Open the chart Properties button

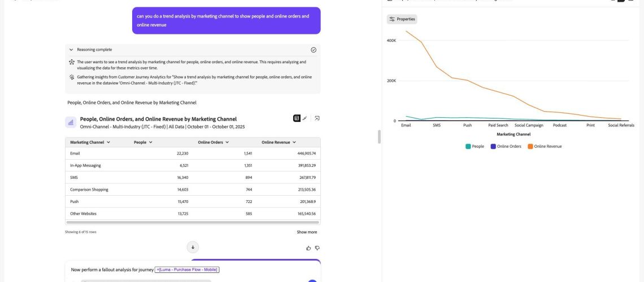[402, 19]
